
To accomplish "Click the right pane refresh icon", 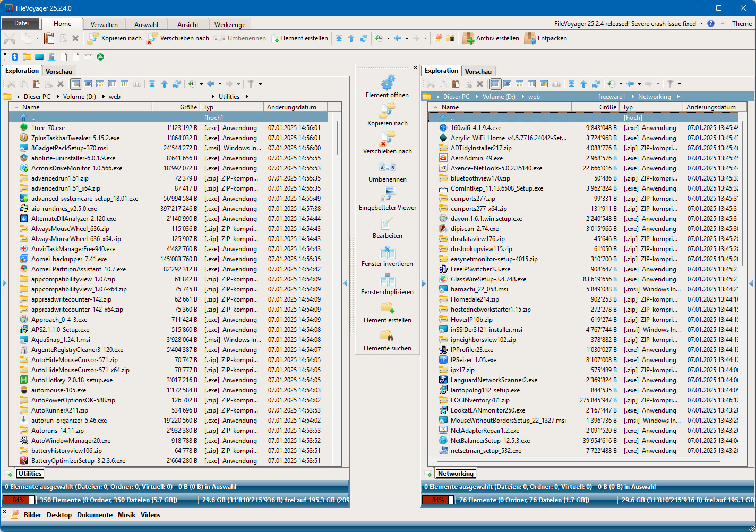I will coord(596,84).
